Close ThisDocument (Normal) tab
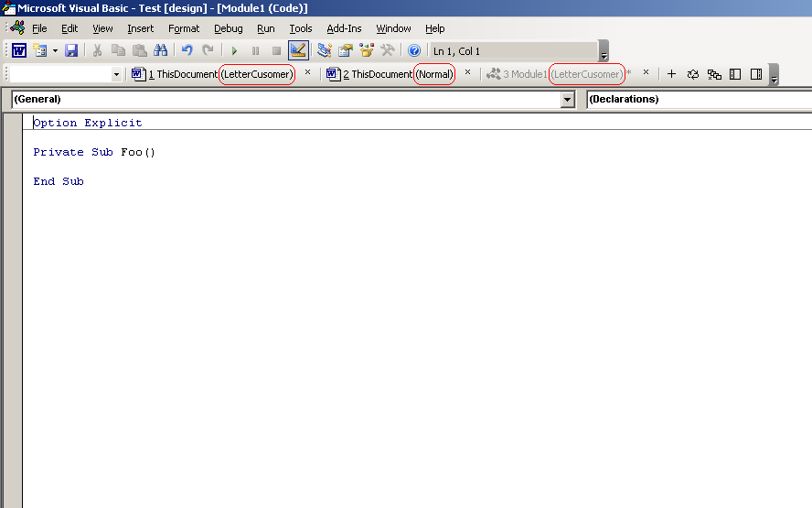This screenshot has width=812, height=508. (x=467, y=72)
